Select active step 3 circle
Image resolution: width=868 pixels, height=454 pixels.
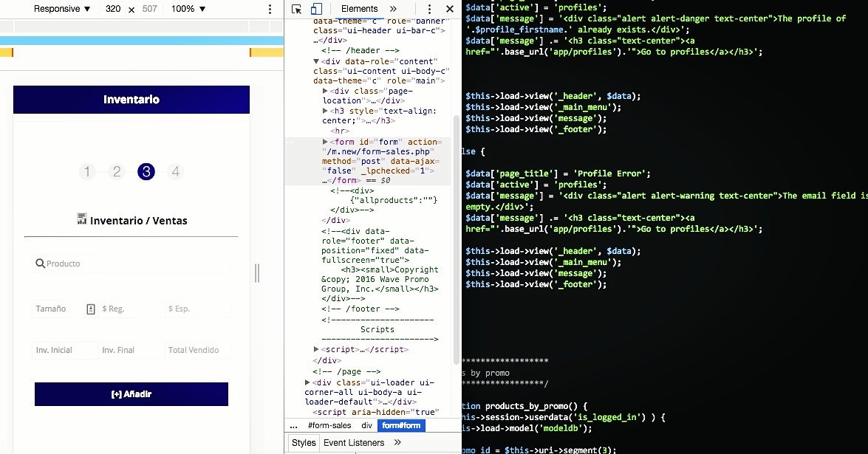[x=146, y=172]
